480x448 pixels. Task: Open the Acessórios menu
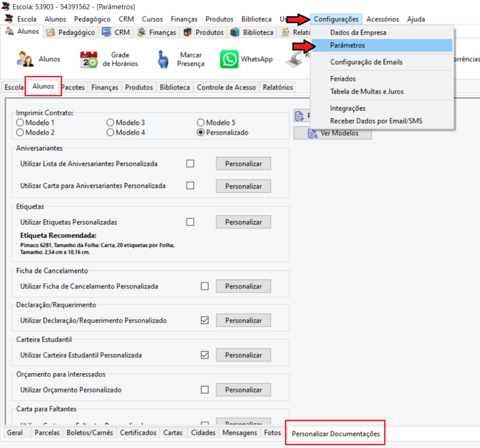pyautogui.click(x=382, y=19)
